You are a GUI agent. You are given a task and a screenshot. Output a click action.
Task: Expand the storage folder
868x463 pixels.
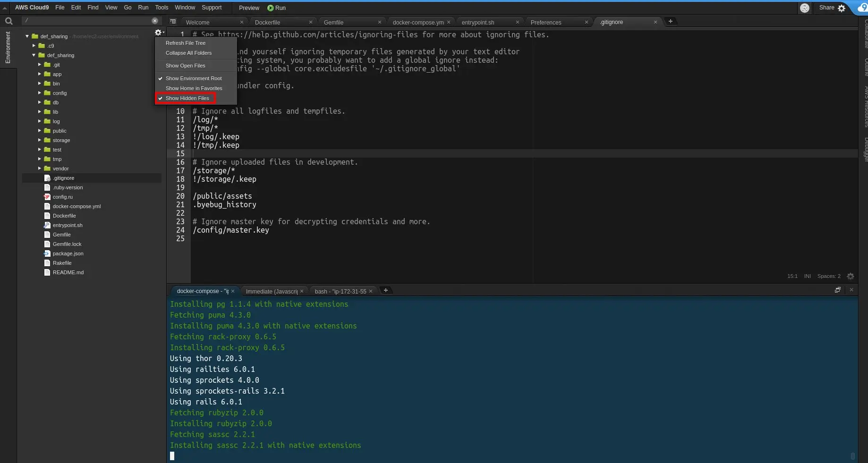(x=40, y=140)
